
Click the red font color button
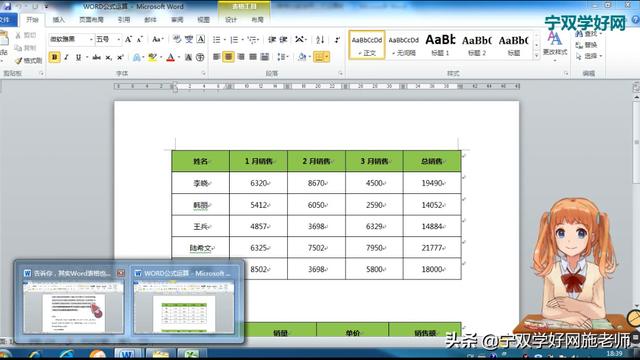coord(171,58)
